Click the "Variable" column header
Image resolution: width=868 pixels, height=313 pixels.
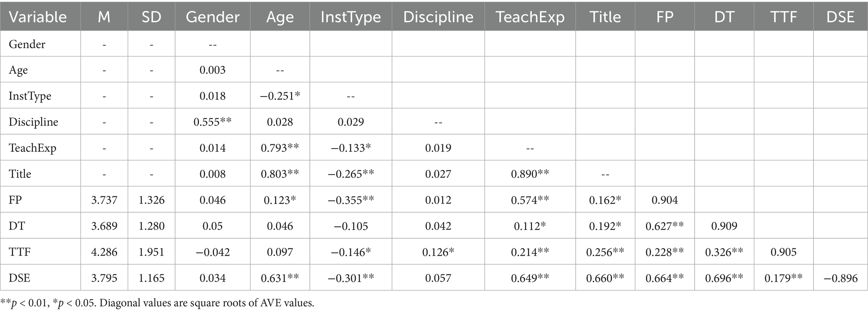point(38,17)
